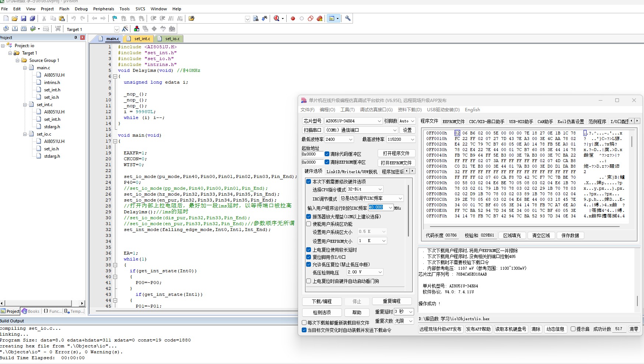
Task: Click the first 0x0000 start address field
Action: tap(312, 154)
